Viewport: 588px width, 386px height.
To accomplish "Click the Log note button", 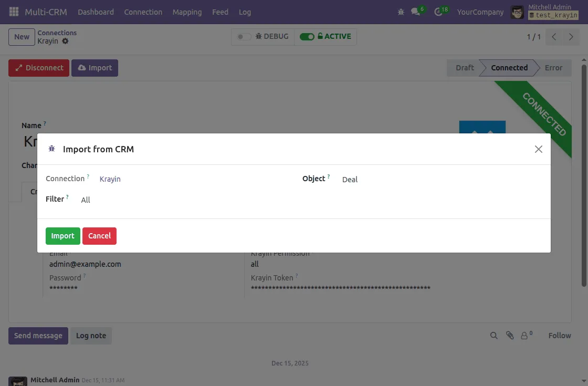I will point(91,336).
